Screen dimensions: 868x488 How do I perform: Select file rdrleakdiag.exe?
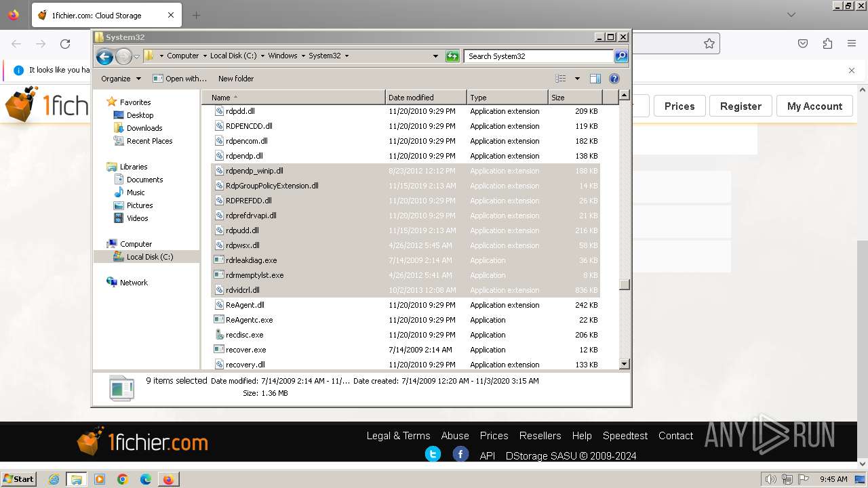(x=251, y=260)
